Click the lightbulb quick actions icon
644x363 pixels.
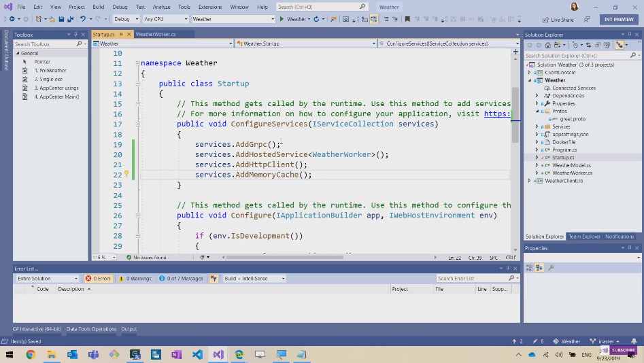pos(126,174)
